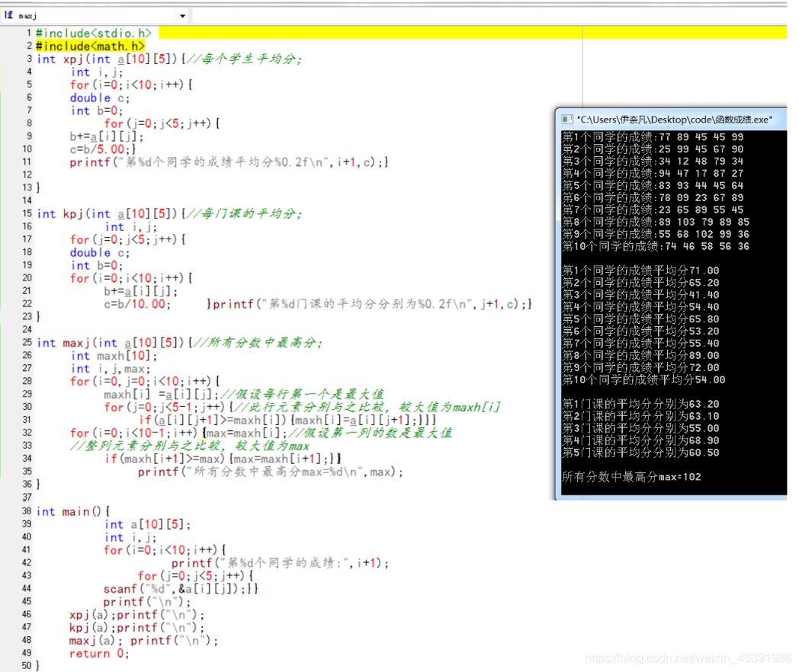Click comment line 整列元素分别与之比较
Viewport: 799px width, 672px height.
(190, 446)
